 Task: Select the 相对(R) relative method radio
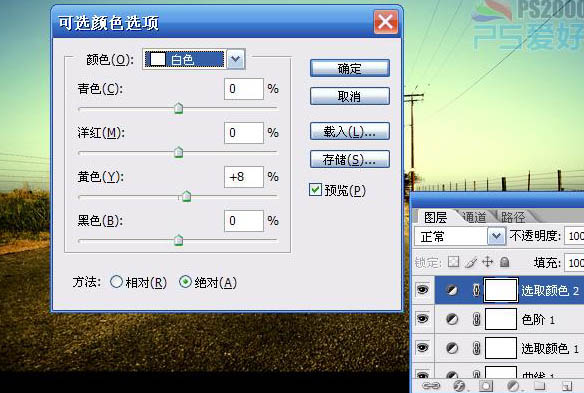coord(116,282)
